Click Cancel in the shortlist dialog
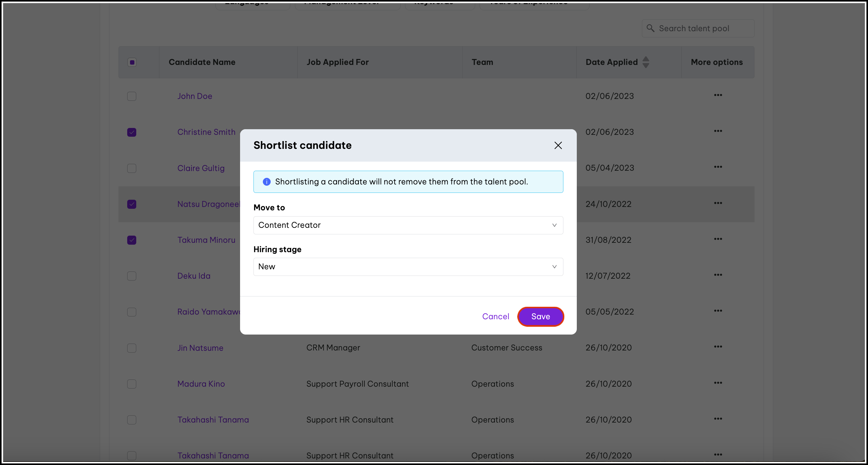The width and height of the screenshot is (868, 465). pos(495,316)
